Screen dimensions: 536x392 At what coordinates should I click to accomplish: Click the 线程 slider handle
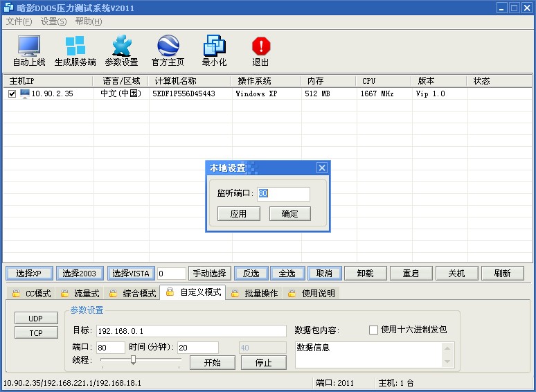pyautogui.click(x=133, y=359)
